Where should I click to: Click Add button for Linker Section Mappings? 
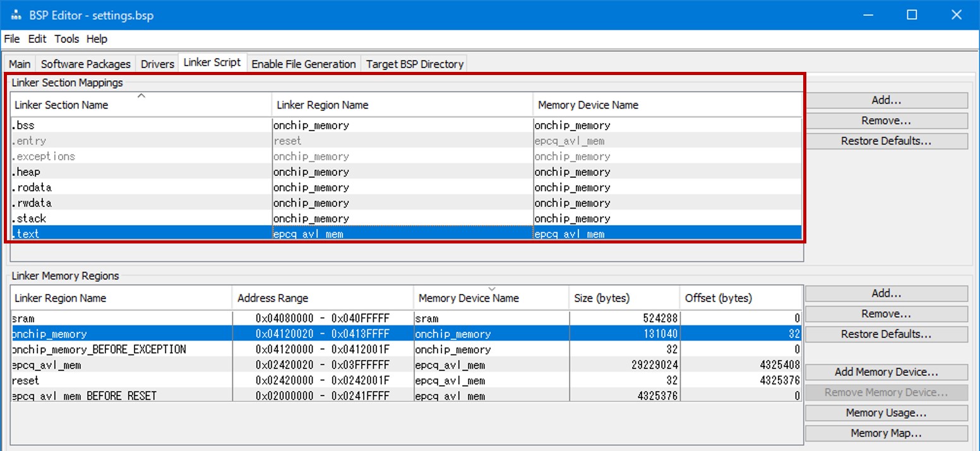886,100
